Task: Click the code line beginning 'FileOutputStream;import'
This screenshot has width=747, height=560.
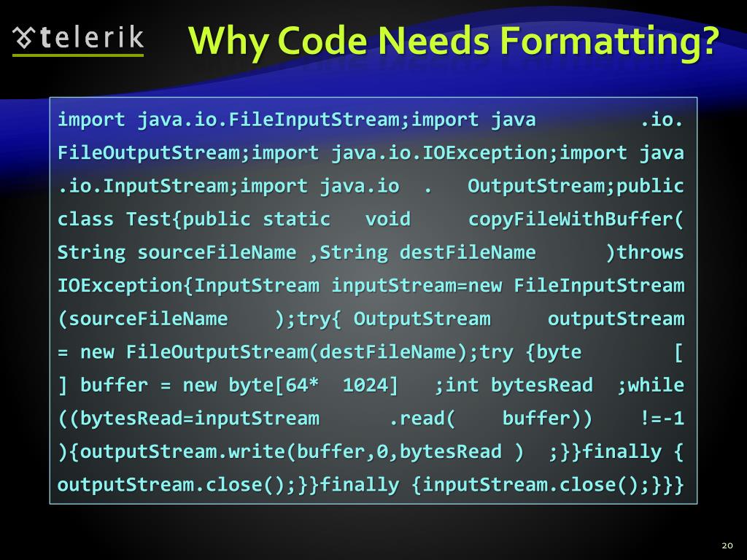Action: point(371,153)
